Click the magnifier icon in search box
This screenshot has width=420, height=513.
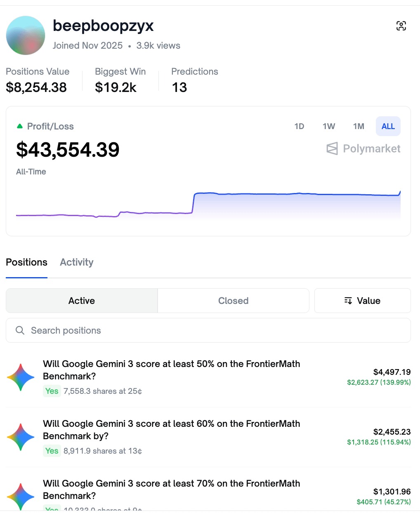click(x=20, y=330)
